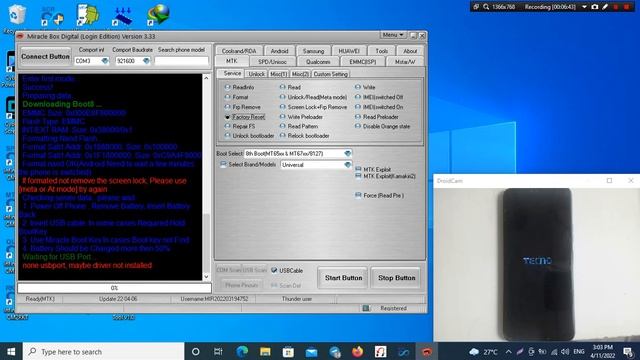
Task: Toggle the Force (Read Pre) checkbox
Action: point(358,195)
